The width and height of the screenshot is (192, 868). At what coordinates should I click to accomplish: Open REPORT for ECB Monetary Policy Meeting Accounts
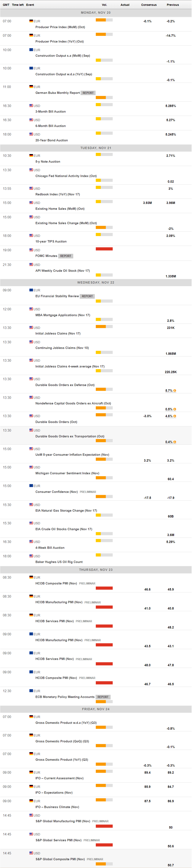[103, 697]
